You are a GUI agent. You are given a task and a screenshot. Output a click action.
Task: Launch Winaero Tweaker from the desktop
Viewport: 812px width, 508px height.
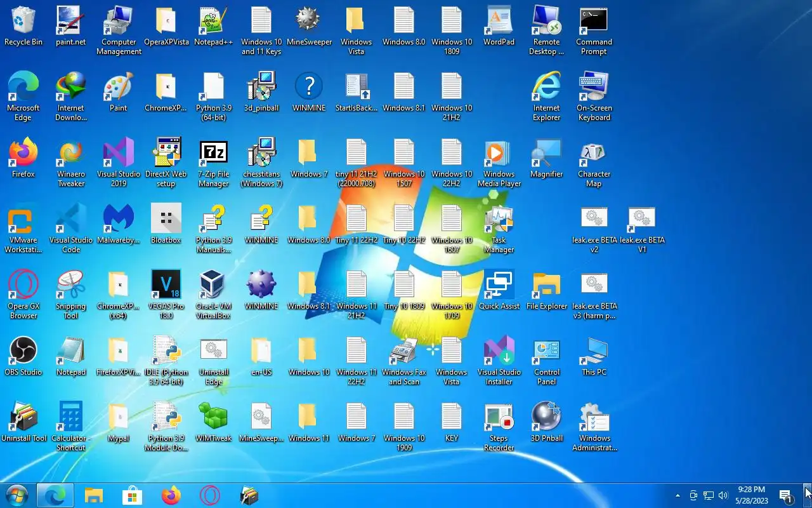[x=71, y=163]
